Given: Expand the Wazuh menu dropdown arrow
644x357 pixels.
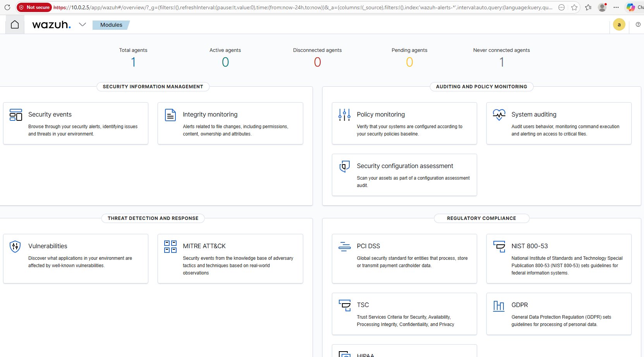Looking at the screenshot, I should 82,25.
